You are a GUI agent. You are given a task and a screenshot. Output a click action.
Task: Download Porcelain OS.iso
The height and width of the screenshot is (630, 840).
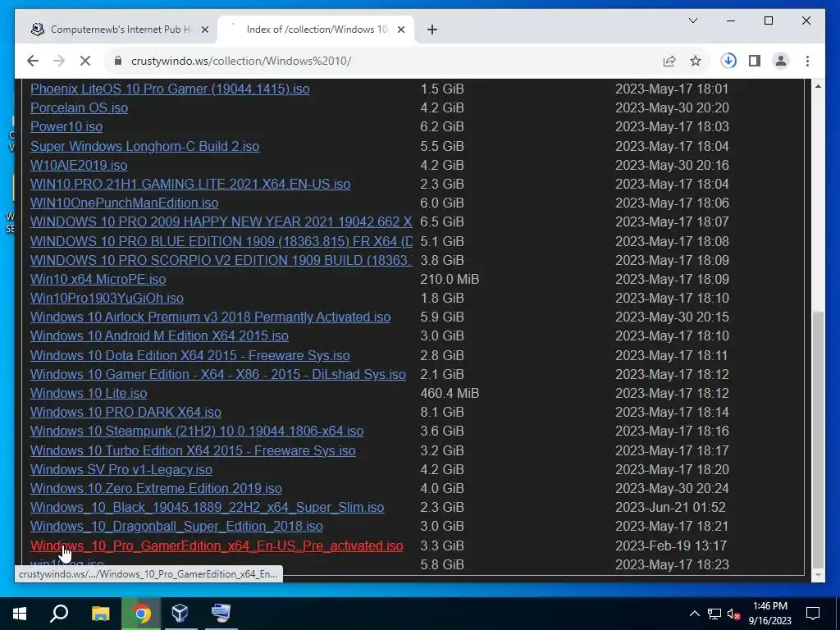click(80, 107)
